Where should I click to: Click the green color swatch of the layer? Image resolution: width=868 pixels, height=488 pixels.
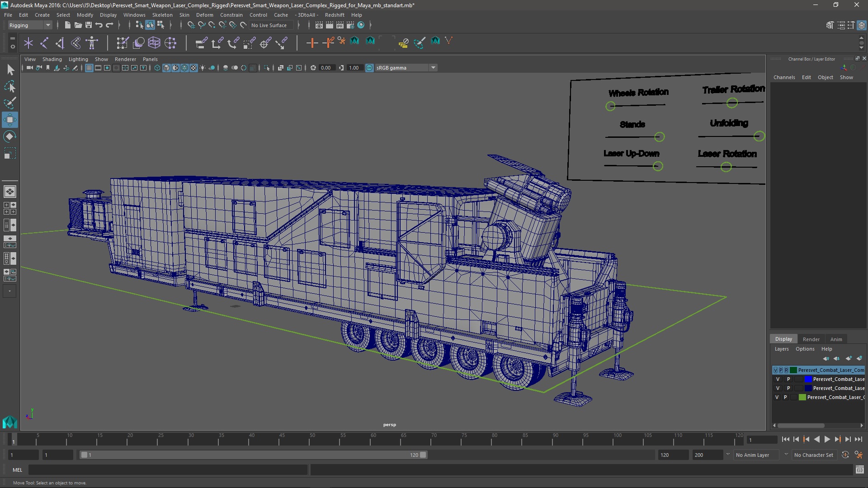click(802, 397)
